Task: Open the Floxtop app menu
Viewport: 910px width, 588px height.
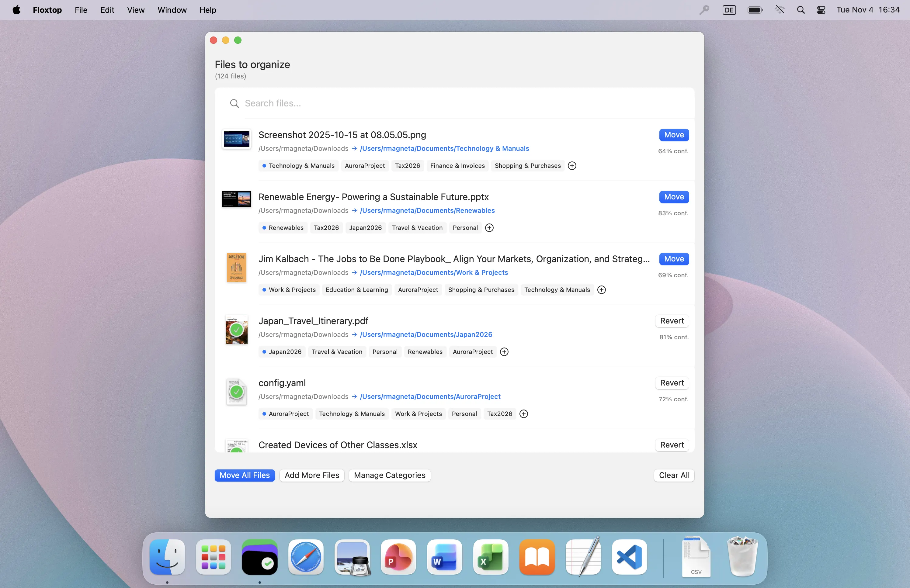Action: [x=47, y=10]
